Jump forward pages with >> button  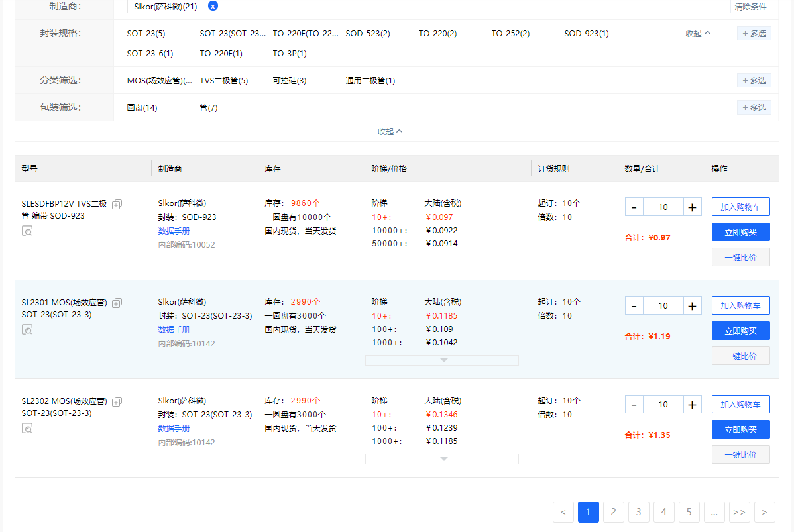tap(739, 512)
